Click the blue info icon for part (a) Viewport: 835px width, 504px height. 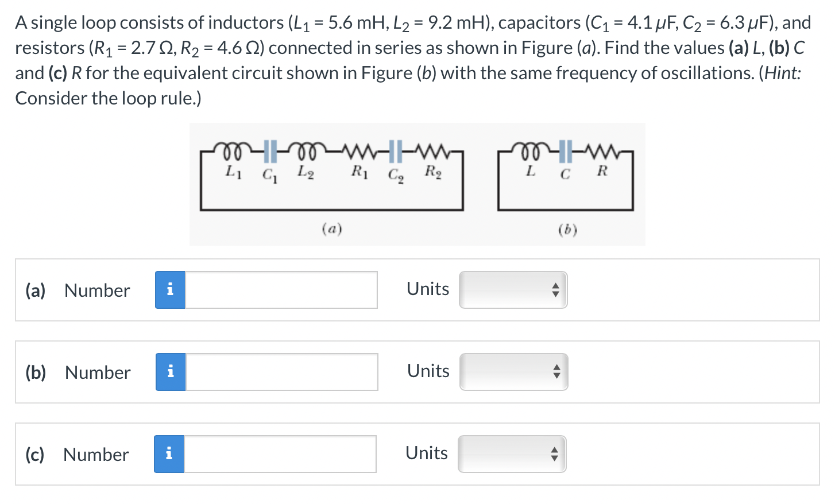[x=169, y=290]
